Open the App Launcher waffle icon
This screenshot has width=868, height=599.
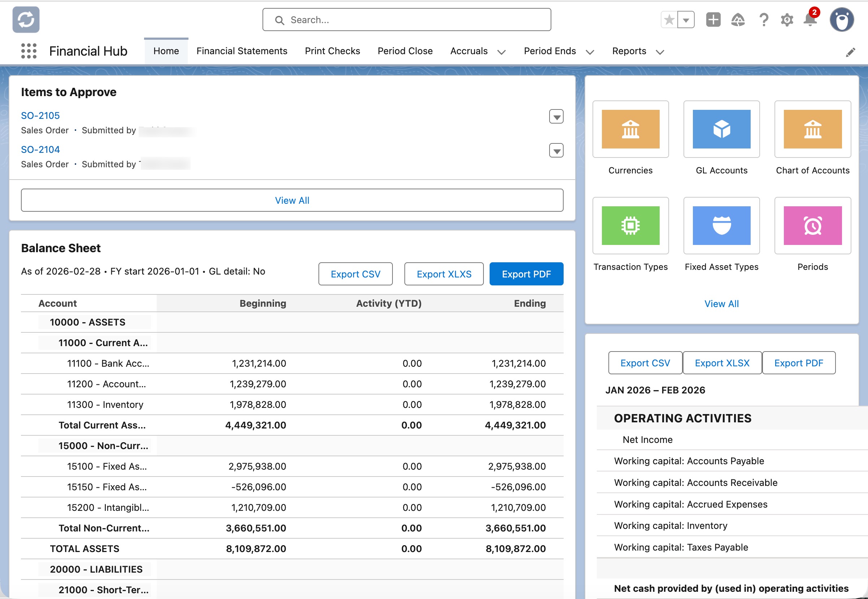point(29,51)
